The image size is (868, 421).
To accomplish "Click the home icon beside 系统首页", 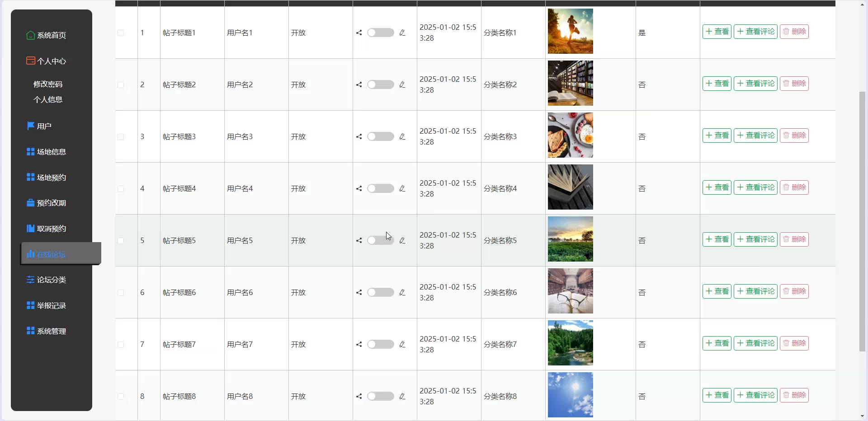I will point(30,35).
